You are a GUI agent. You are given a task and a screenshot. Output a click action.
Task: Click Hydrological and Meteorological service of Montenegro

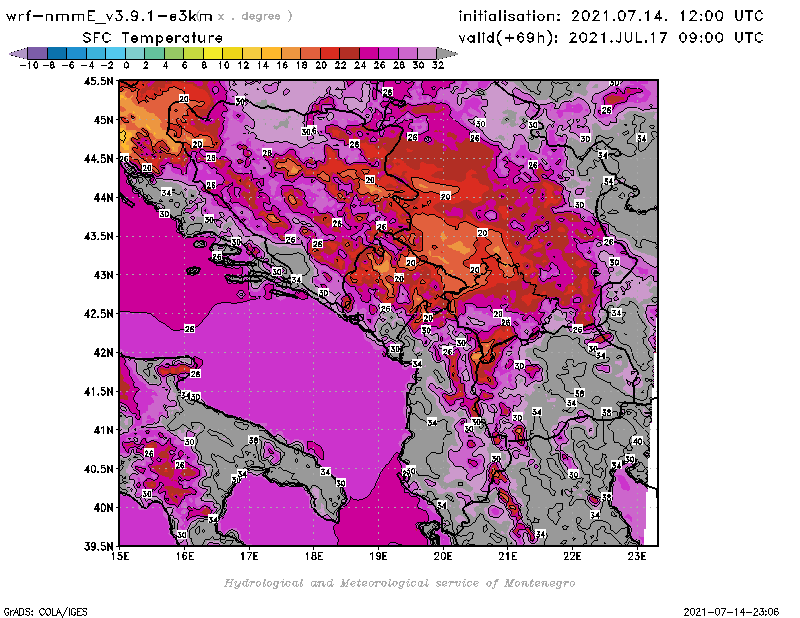click(x=399, y=583)
